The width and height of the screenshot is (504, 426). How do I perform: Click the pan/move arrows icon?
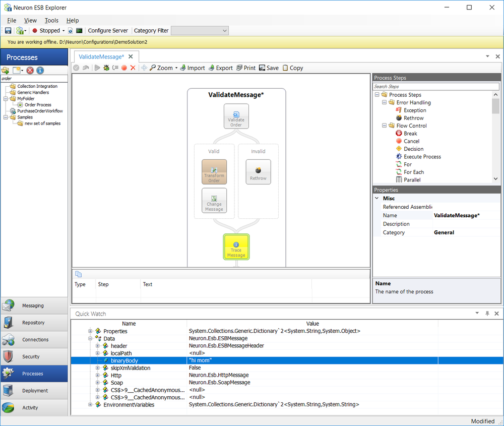pos(144,68)
